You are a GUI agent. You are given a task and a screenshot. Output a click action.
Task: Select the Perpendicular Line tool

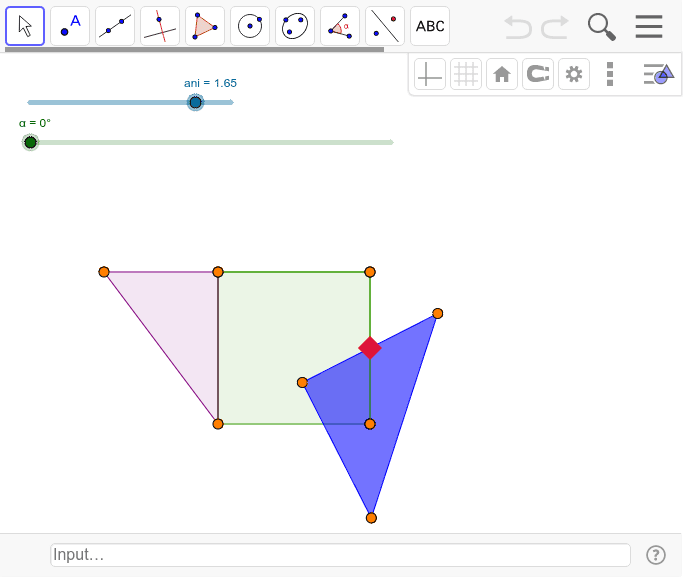pos(160,26)
